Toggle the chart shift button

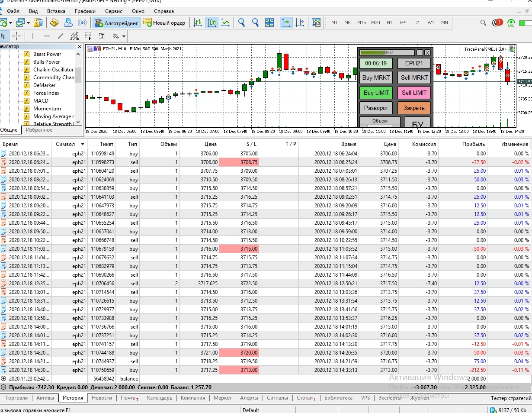coord(299,23)
